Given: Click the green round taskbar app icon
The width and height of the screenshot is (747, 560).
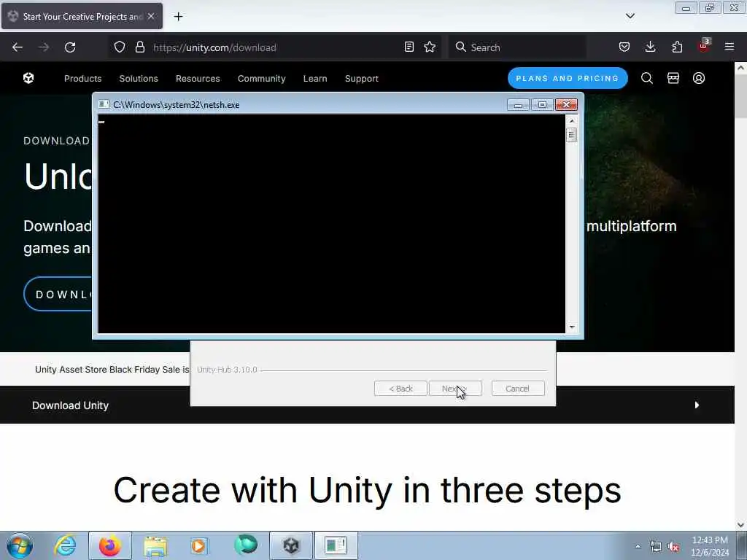Looking at the screenshot, I should pos(246,545).
